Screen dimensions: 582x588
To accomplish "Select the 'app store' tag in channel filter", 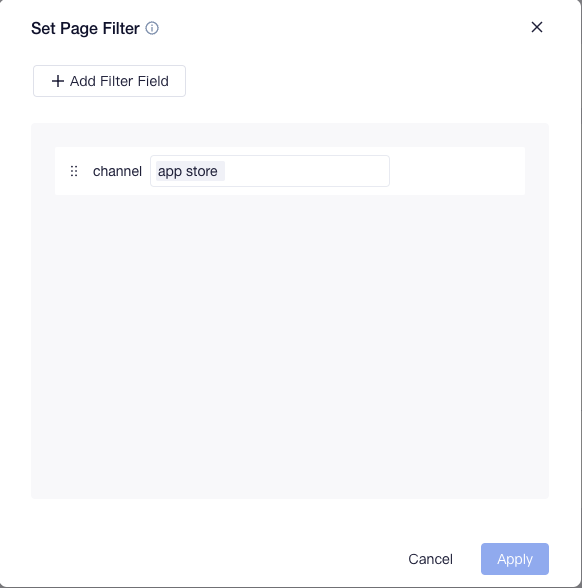I will click(190, 171).
